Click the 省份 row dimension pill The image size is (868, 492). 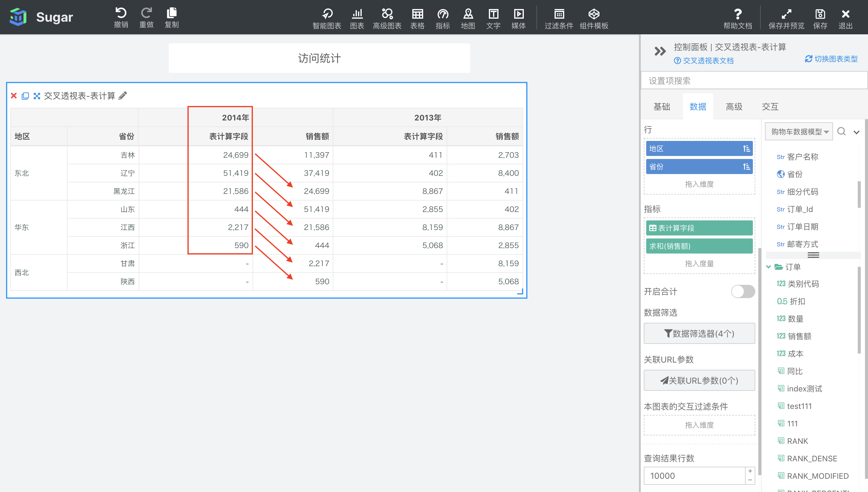pyautogui.click(x=699, y=167)
